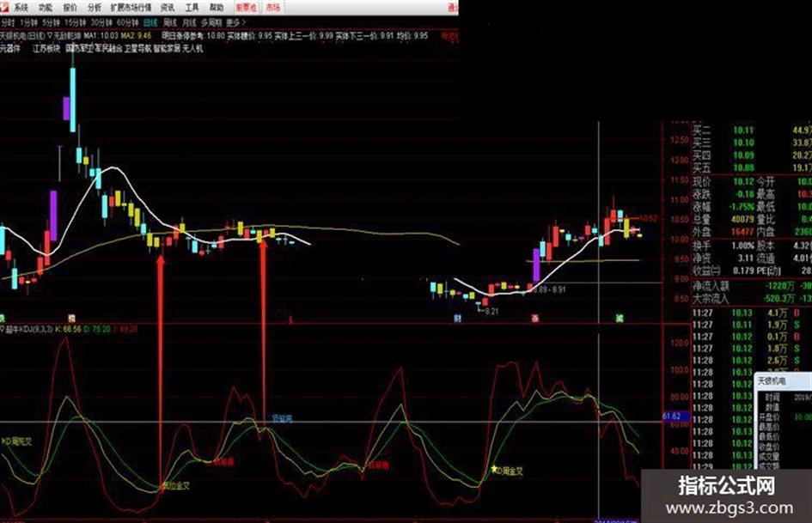Click the 无人机 concept tag
Screen dimensions: 812x523
(192, 49)
